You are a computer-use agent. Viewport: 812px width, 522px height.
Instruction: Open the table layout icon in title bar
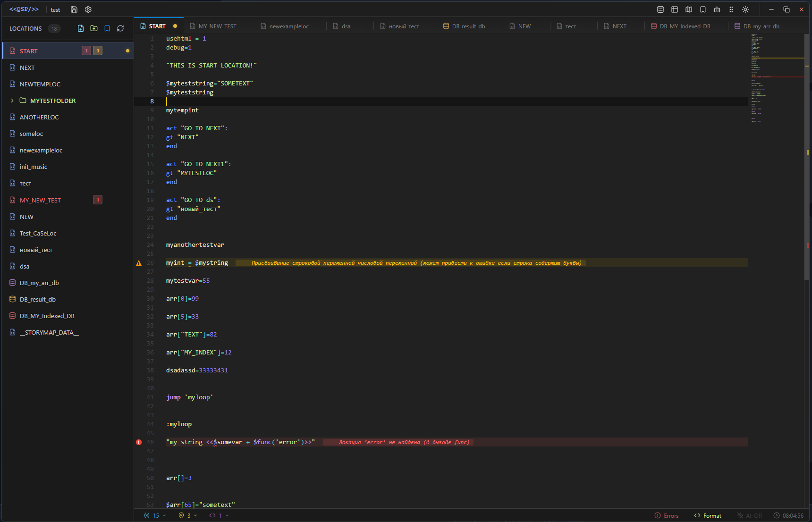click(x=675, y=9)
